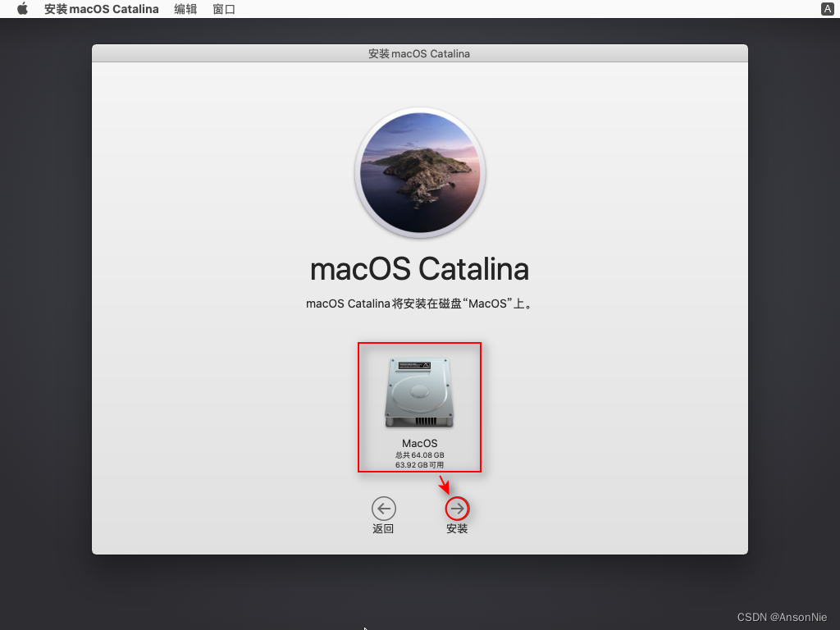Open the 编辑 menu
Viewport: 840px width, 630px height.
(x=185, y=9)
